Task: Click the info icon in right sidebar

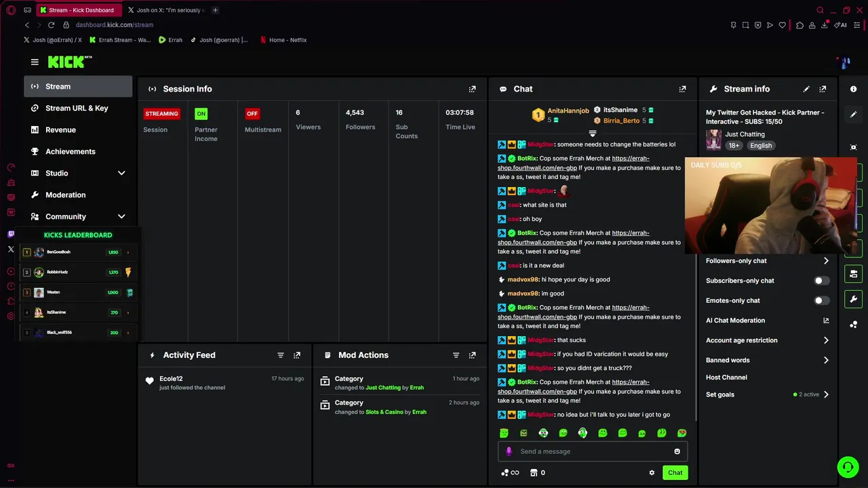Action: click(x=854, y=89)
